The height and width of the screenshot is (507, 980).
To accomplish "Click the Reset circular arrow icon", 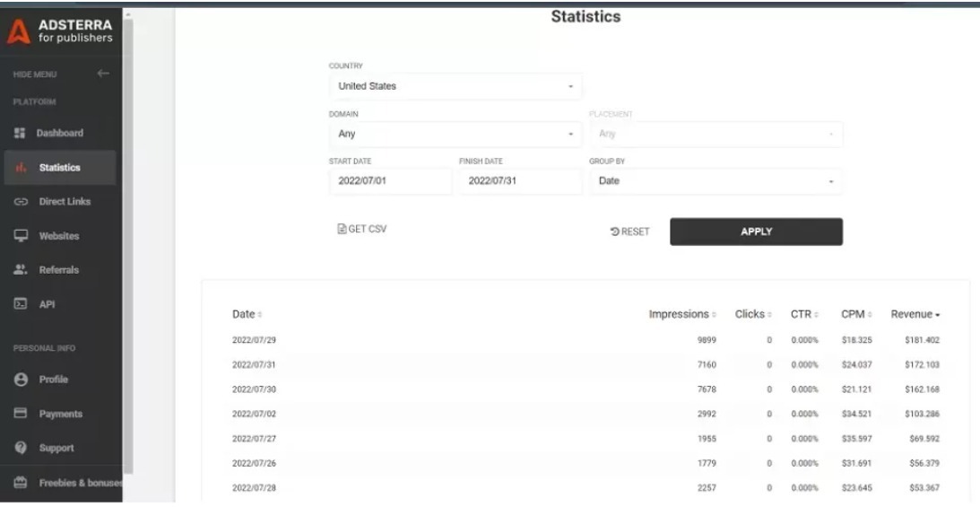I will [614, 232].
